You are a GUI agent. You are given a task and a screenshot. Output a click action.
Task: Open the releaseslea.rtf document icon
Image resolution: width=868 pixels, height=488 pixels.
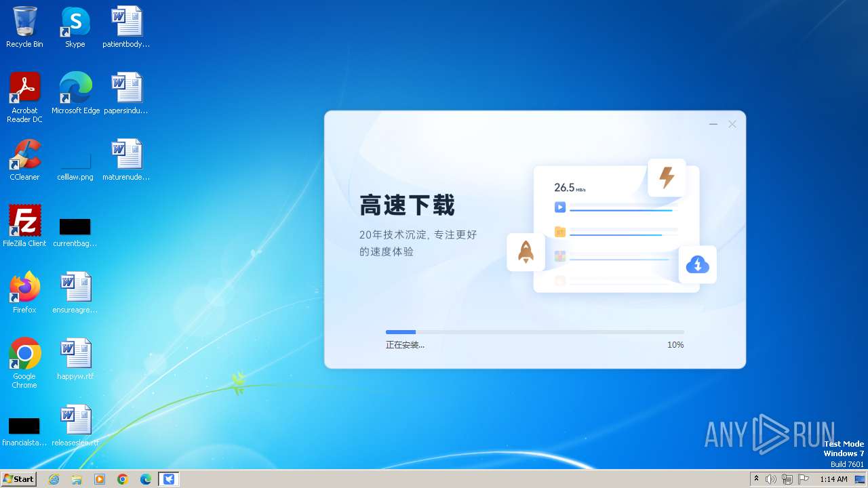75,426
